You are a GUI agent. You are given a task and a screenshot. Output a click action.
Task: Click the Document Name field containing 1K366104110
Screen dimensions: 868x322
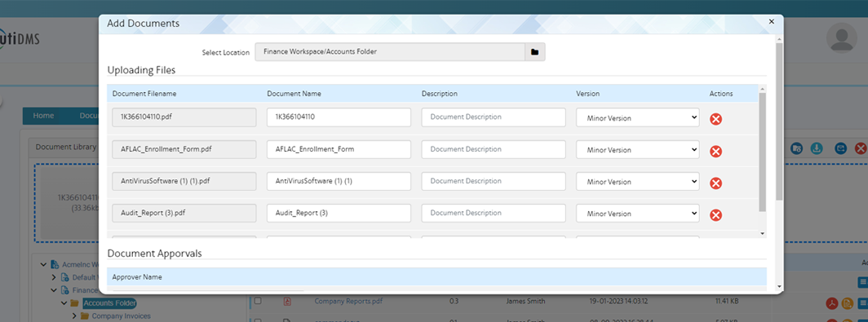tap(339, 117)
